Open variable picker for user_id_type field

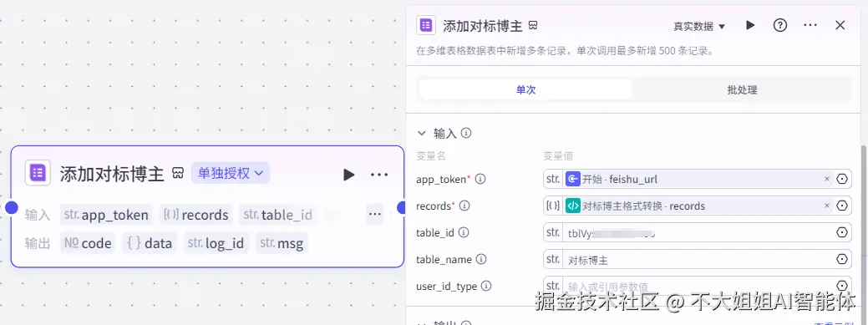[x=842, y=286]
